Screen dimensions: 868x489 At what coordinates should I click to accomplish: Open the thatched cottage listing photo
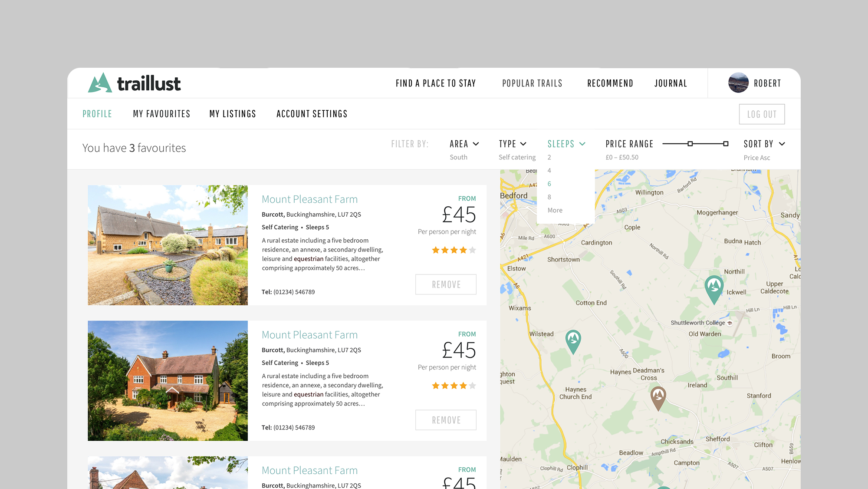[x=168, y=245]
